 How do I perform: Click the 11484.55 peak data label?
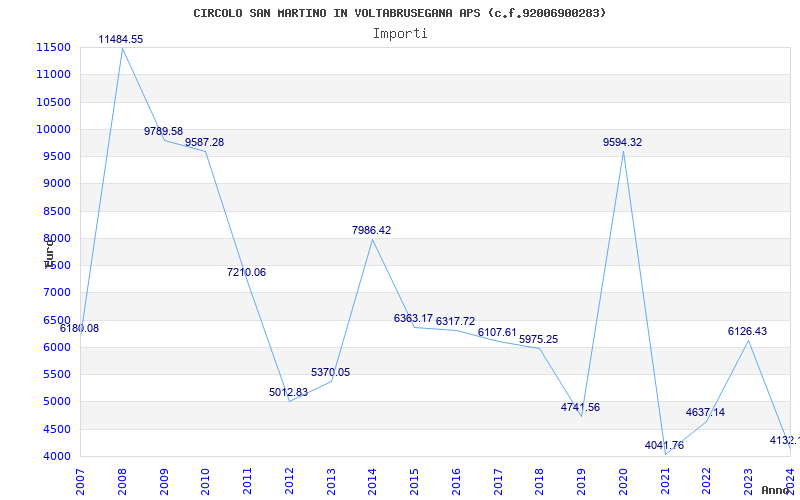pyautogui.click(x=121, y=39)
